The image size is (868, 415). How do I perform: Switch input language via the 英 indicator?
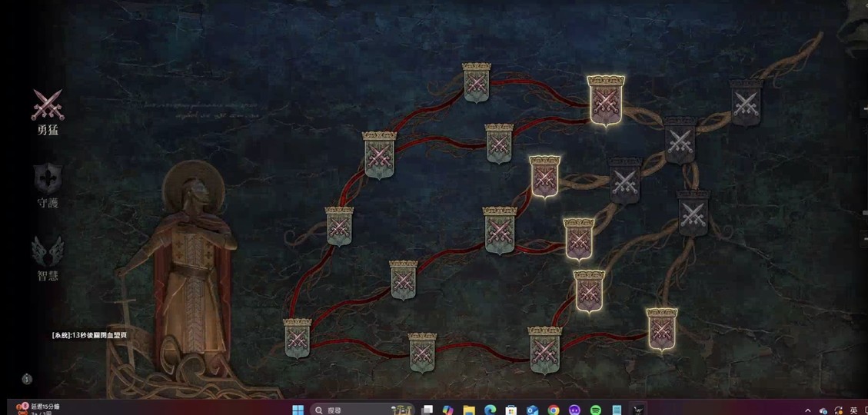[853, 410]
